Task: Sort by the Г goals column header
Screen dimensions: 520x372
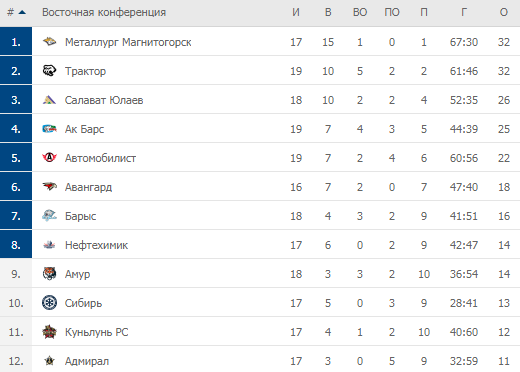Action: 464,12
